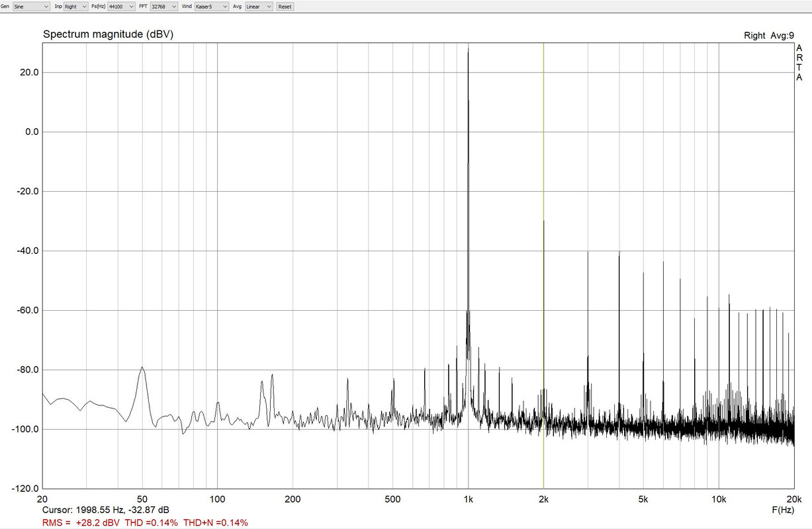The height and width of the screenshot is (529, 812).
Task: Expand the Avg averaging dropdown set to Linear
Action: click(x=258, y=6)
